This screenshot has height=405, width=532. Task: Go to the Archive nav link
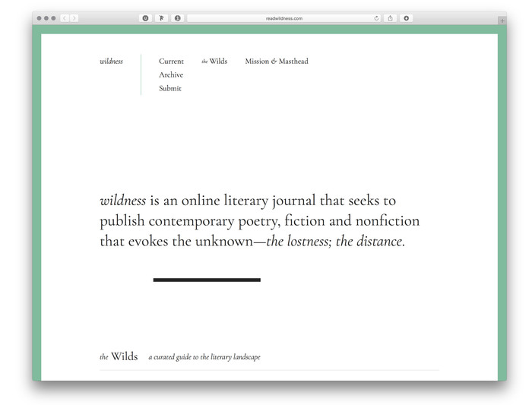click(x=171, y=75)
